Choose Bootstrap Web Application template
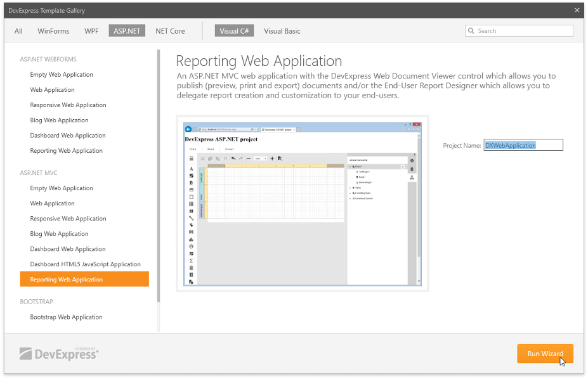This screenshot has width=588, height=379. [x=66, y=317]
